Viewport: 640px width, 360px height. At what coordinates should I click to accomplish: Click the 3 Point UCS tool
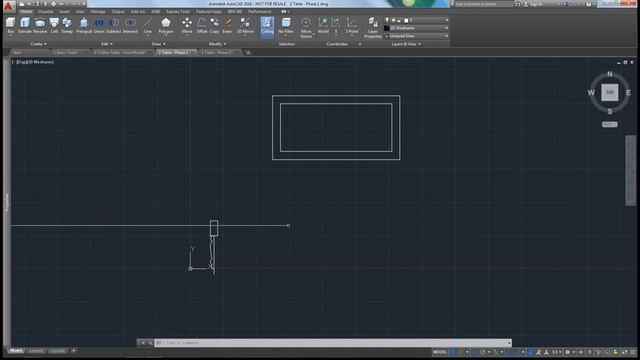[351, 25]
